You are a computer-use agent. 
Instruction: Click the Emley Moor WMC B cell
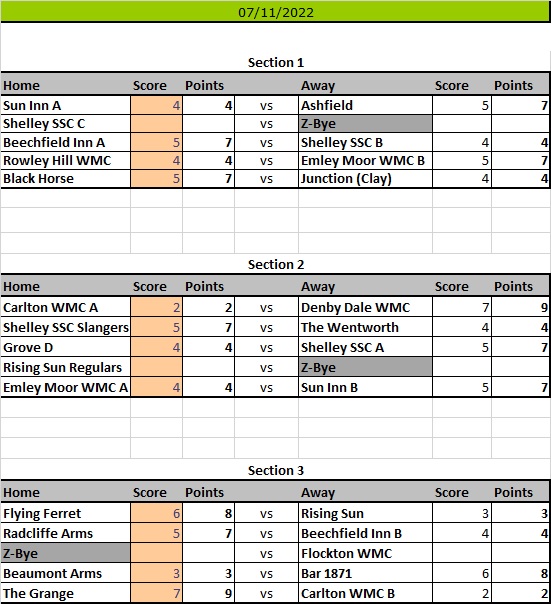[365, 160]
